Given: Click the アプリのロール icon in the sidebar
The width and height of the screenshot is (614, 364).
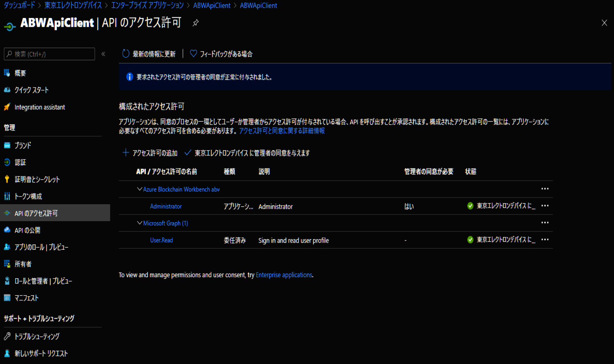Looking at the screenshot, I should [7, 247].
